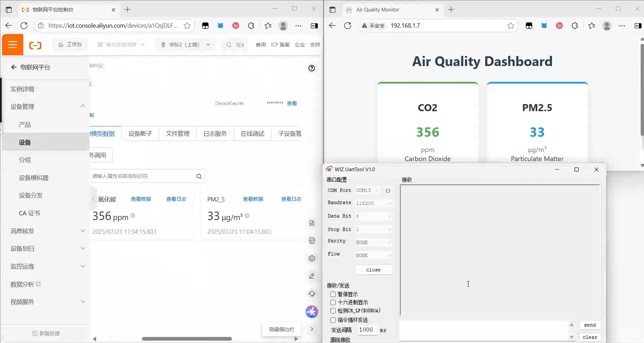Open the Parity dropdown
The width and height of the screenshot is (644, 343).
pos(374,242)
